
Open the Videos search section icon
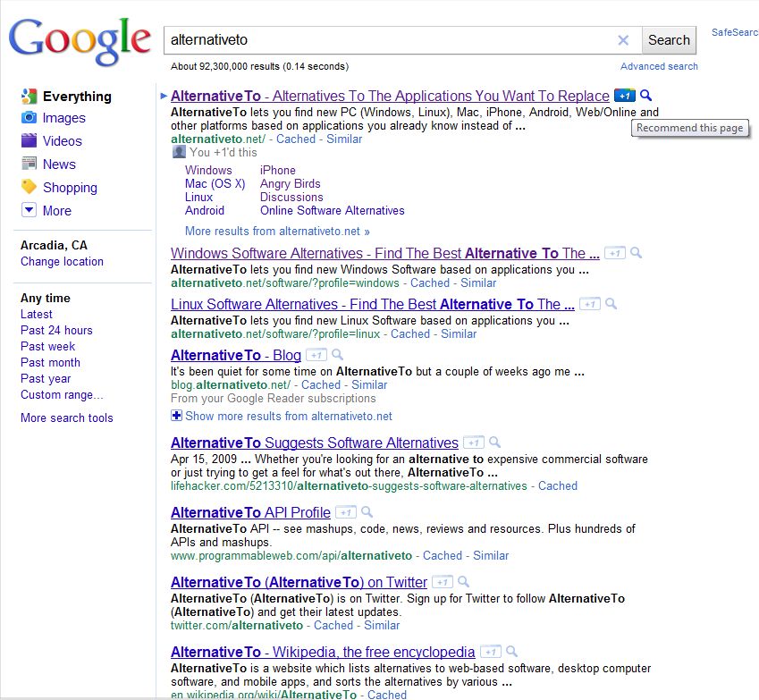tap(28, 141)
